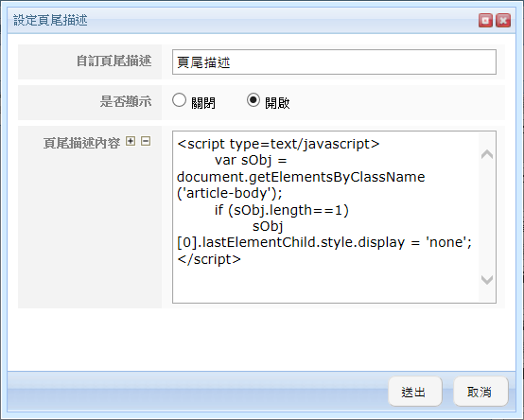Select the 關閉 radio button
This screenshot has height=420, width=524.
click(179, 100)
